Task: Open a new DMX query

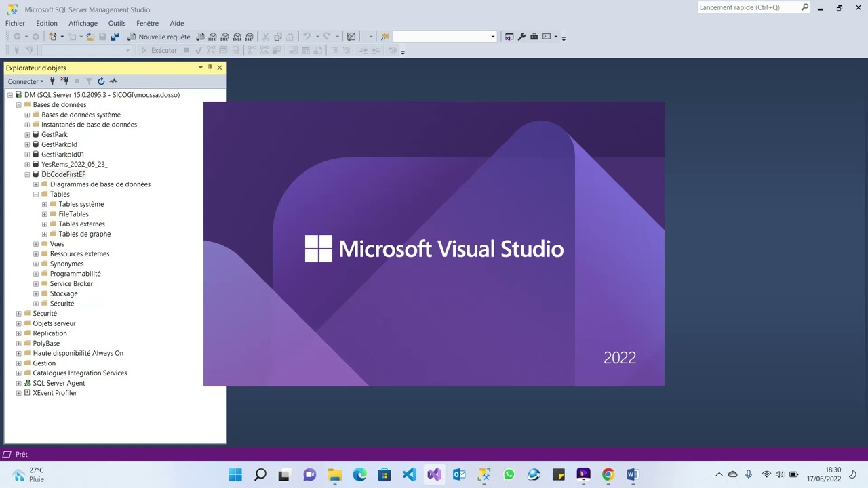Action: (x=224, y=37)
